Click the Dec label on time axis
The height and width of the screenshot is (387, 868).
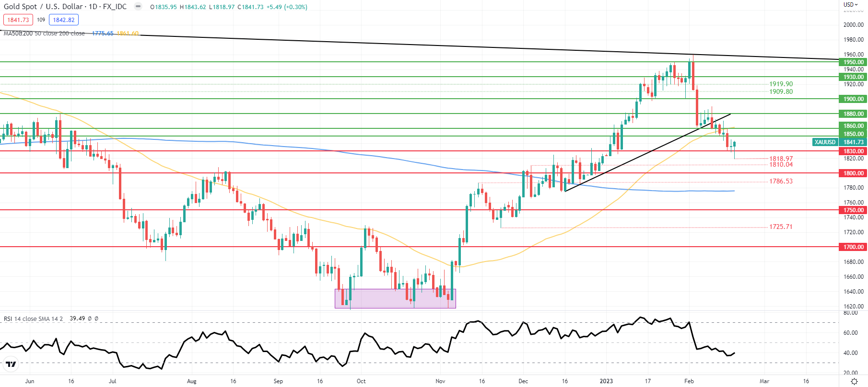(523, 381)
